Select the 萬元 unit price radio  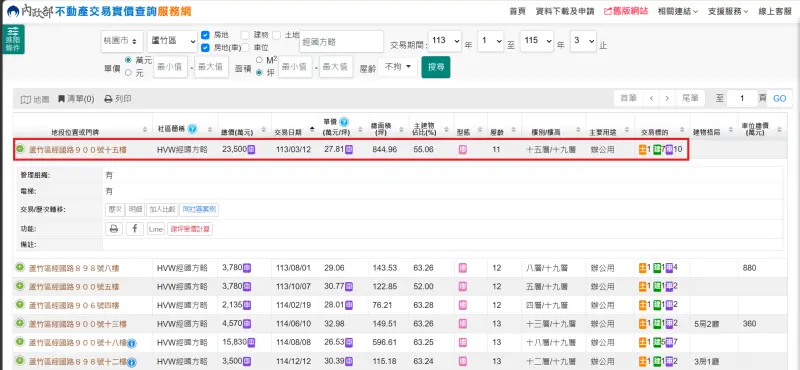click(x=129, y=60)
